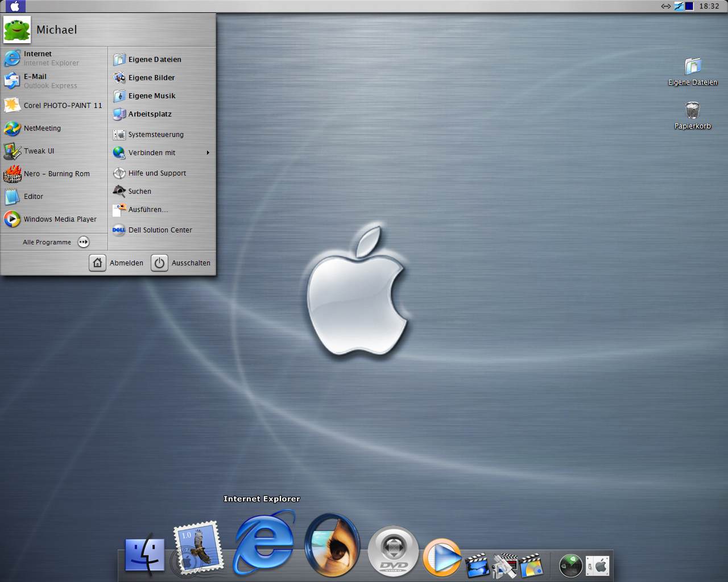Open Eigene Bilder folder
Screen dimensions: 728x582
coord(163,77)
